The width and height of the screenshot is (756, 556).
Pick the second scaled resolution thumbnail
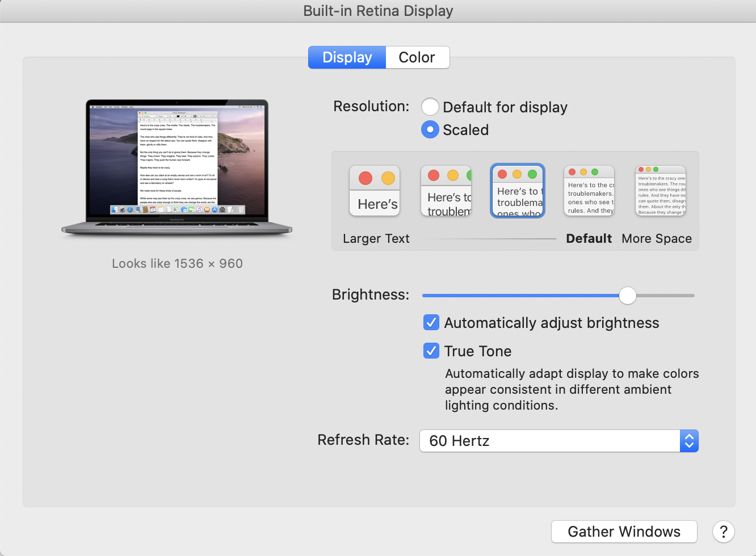point(446,191)
